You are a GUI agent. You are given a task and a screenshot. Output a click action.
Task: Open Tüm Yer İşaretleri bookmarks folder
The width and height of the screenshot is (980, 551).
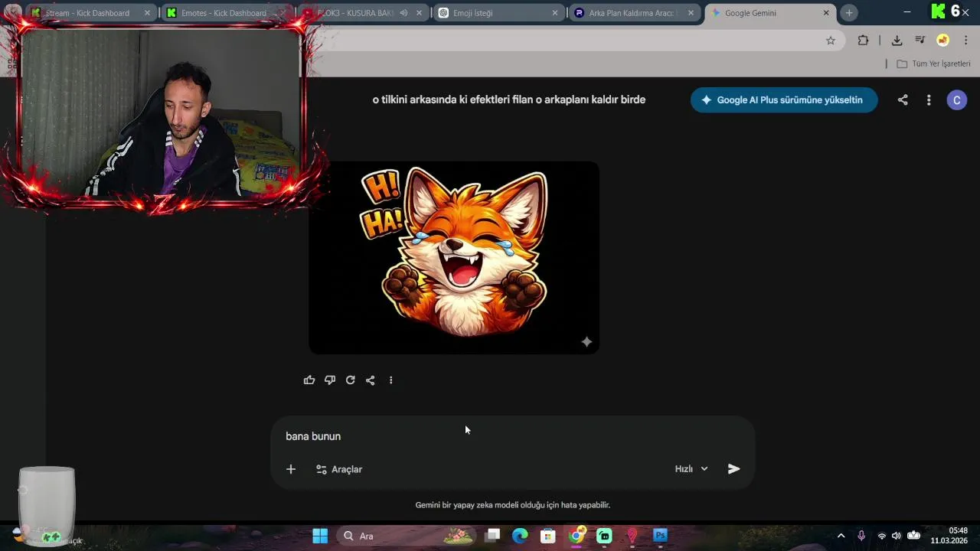click(933, 64)
